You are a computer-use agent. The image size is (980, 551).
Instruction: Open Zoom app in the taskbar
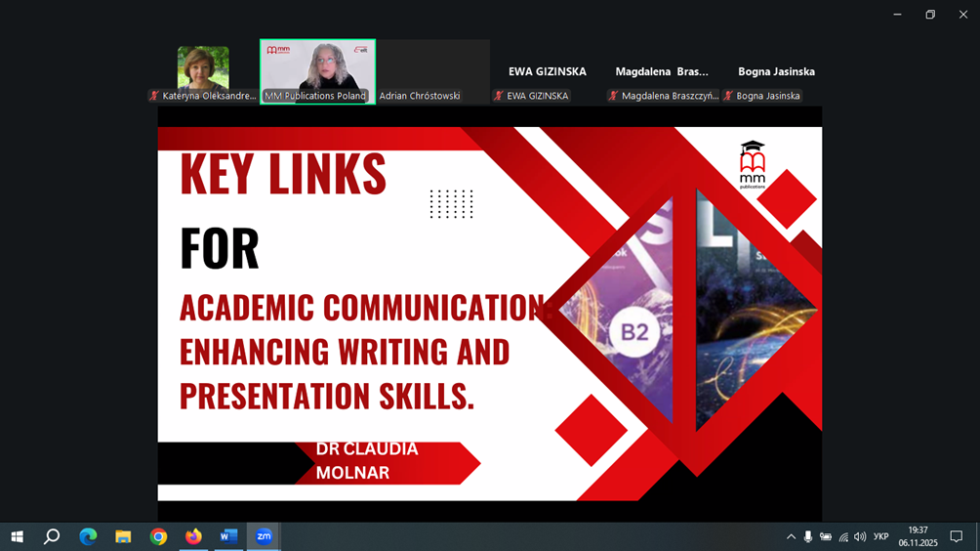pos(264,536)
